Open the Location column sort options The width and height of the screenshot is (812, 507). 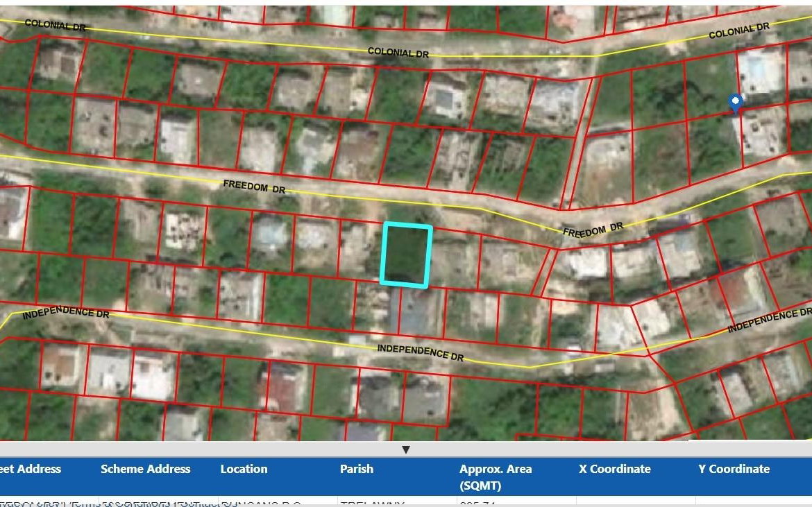click(x=244, y=469)
